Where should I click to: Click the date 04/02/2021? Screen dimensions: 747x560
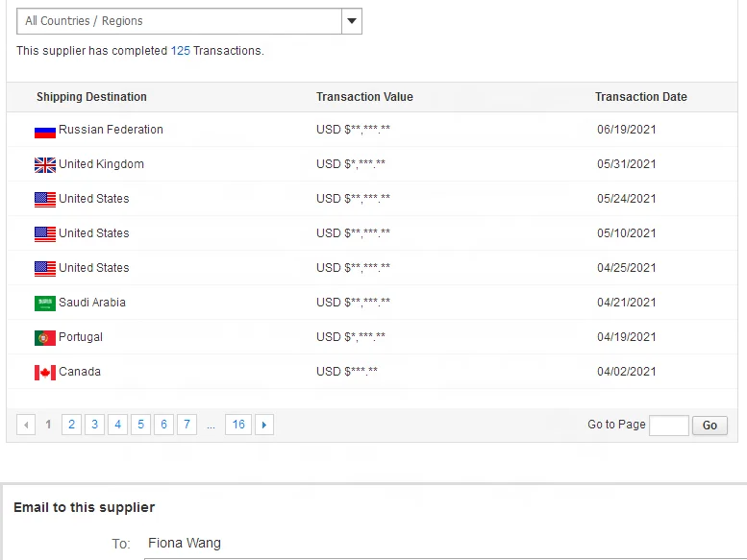pos(627,372)
